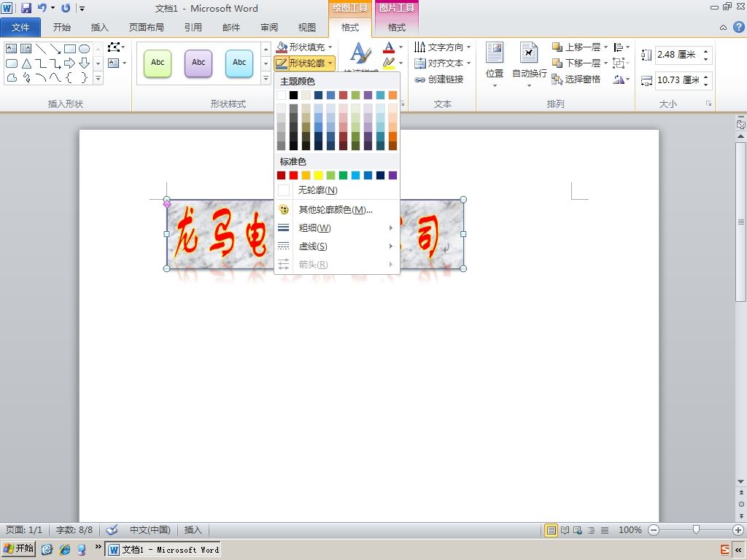Switch to Outline view in status bar
The width and height of the screenshot is (747, 560).
(x=591, y=530)
